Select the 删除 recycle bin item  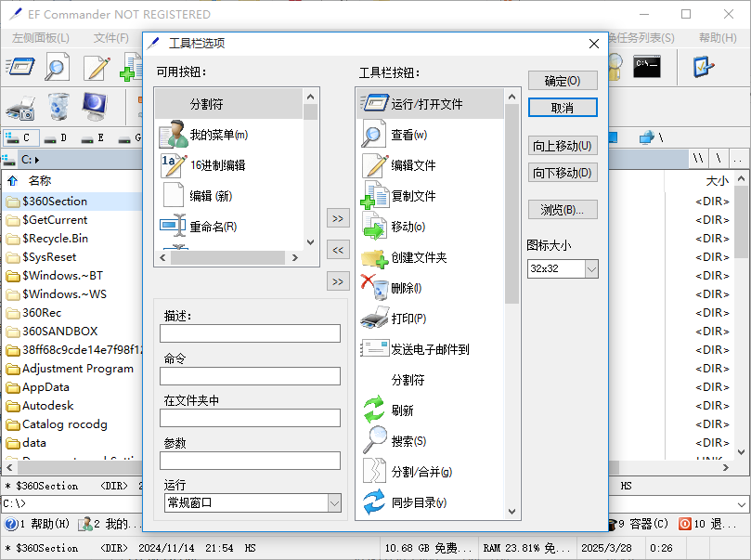(x=430, y=288)
